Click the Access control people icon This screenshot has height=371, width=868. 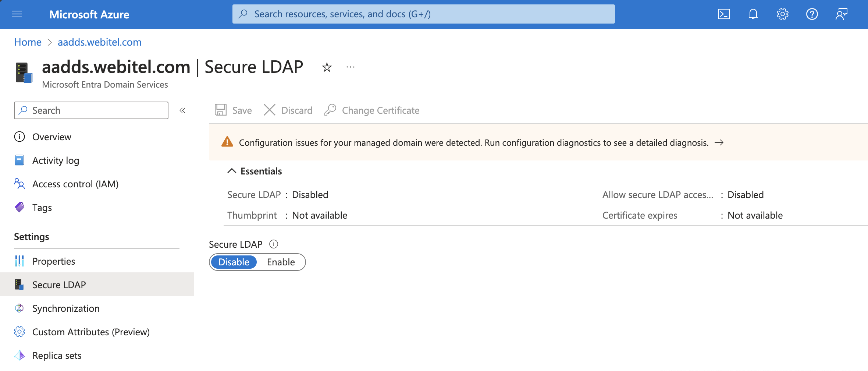pyautogui.click(x=19, y=184)
